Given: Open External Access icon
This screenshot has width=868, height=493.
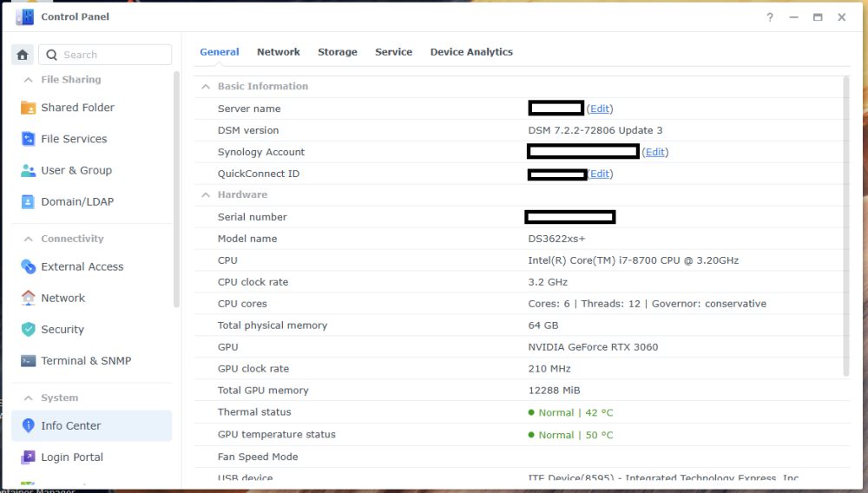Looking at the screenshot, I should tap(28, 266).
